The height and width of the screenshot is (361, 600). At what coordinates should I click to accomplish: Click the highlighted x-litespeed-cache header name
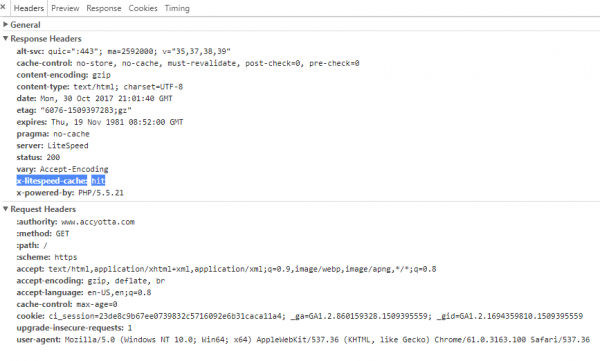(x=52, y=181)
